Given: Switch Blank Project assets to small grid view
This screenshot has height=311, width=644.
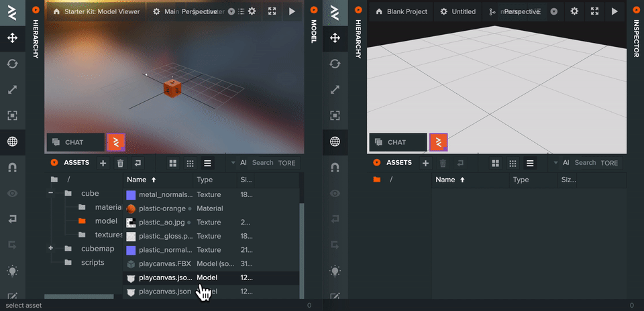Looking at the screenshot, I should coord(513,164).
